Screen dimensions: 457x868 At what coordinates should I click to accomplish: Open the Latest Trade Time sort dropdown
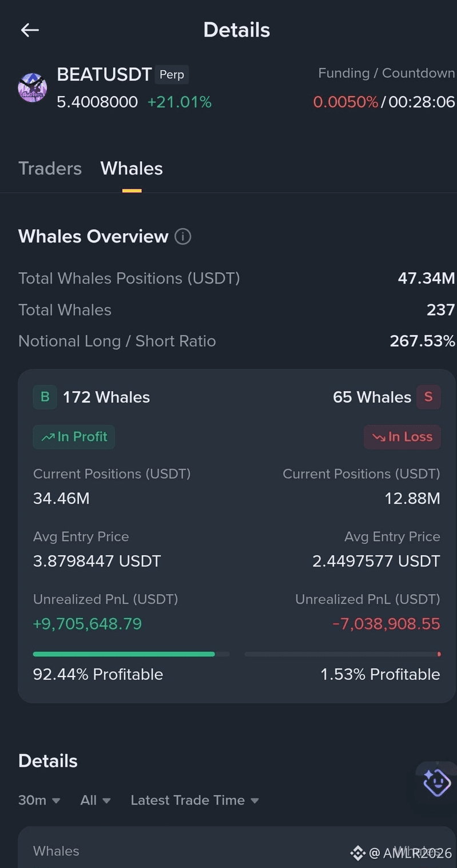pos(194,800)
